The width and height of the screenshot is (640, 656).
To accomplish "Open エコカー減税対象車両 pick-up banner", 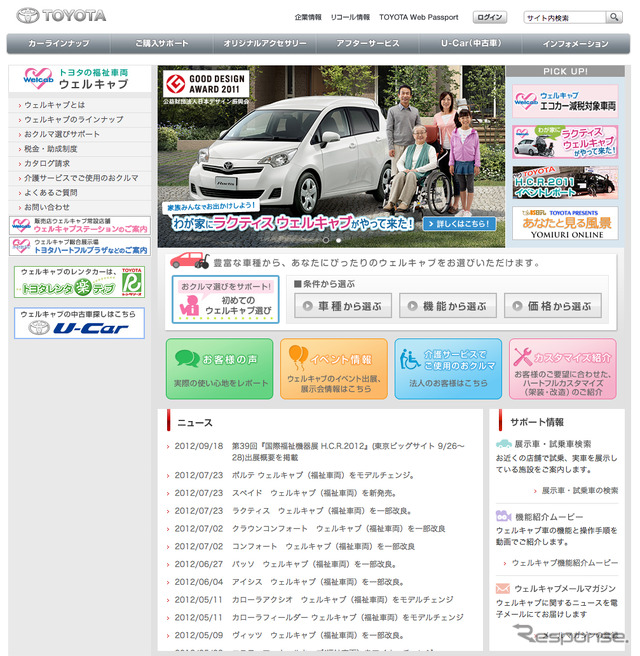I will pyautogui.click(x=565, y=101).
